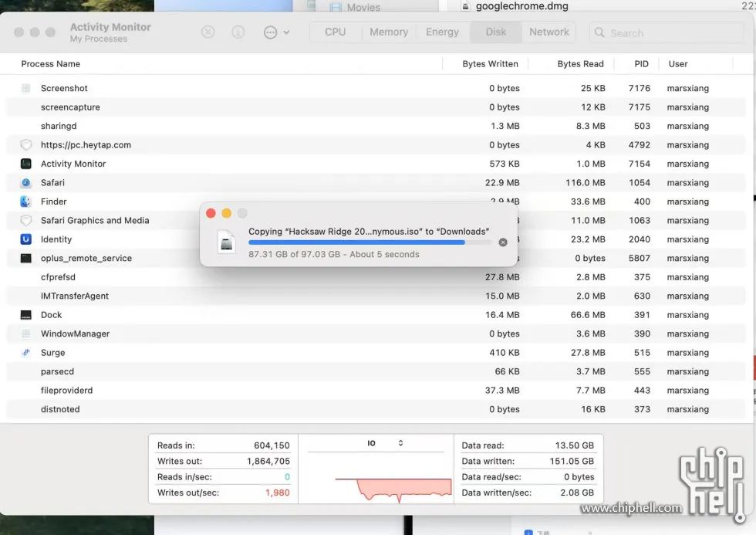
Task: Click Safari Graphics and Media shield icon
Action: point(26,221)
